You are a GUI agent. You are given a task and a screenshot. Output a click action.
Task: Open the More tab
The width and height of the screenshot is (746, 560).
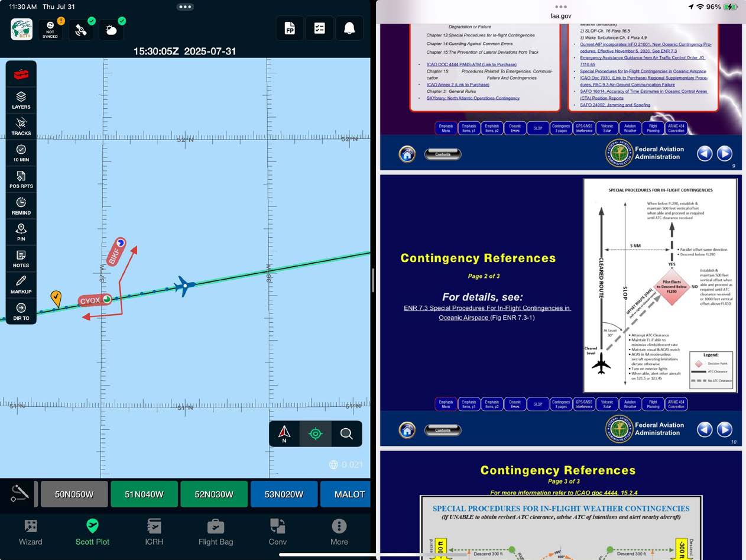[x=339, y=532]
